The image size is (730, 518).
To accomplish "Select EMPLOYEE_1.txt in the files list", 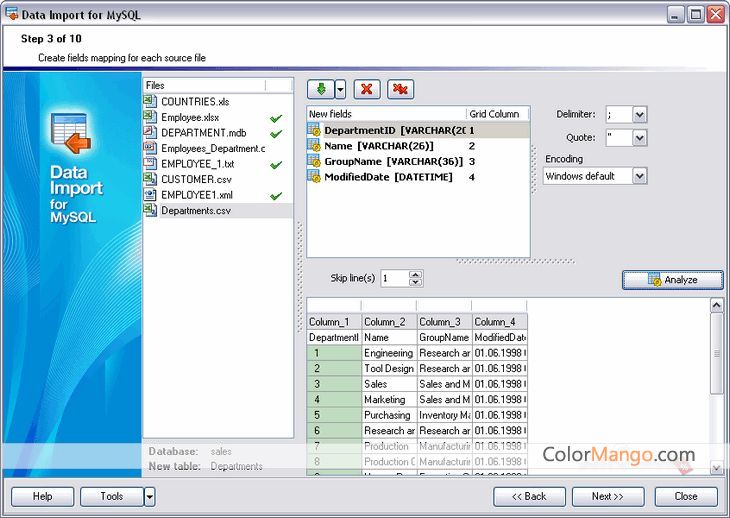I will click(197, 164).
